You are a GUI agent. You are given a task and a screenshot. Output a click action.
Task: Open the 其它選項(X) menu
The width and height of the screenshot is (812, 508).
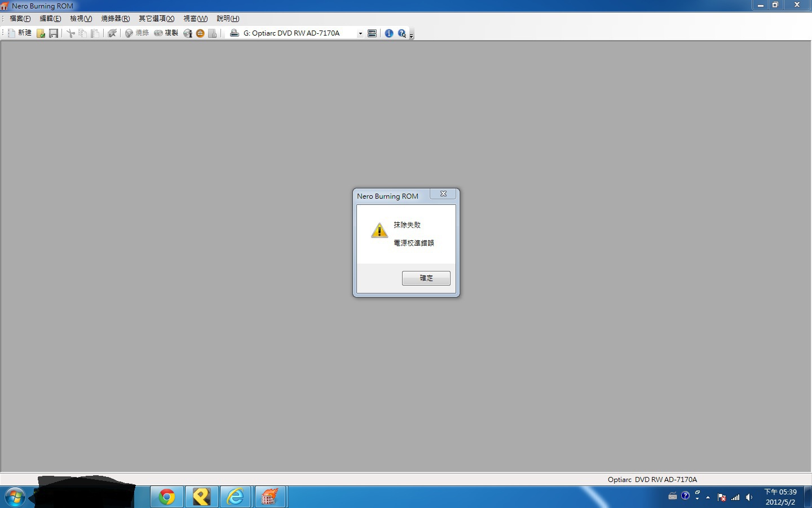point(157,19)
